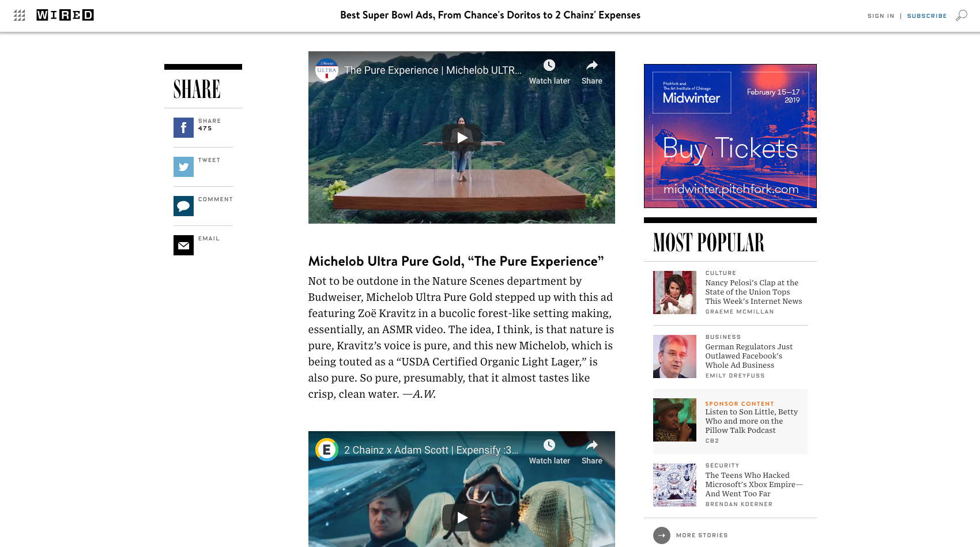The height and width of the screenshot is (547, 980).
Task: Open the search magnifier icon
Action: [x=962, y=16]
